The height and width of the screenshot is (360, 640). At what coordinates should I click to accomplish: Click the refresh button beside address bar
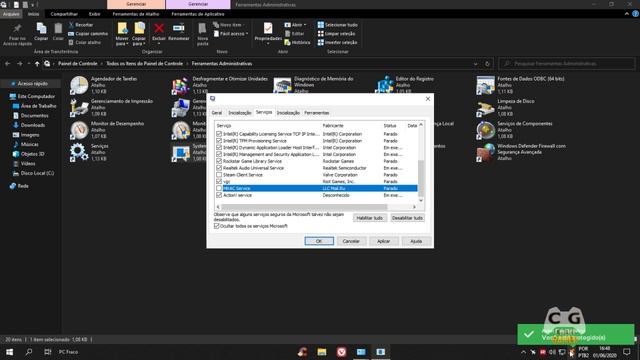click(487, 64)
